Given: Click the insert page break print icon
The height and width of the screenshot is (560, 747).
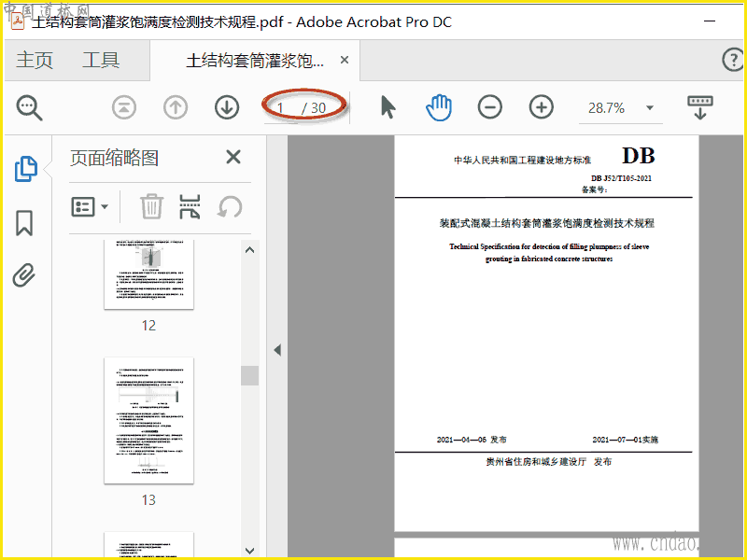Looking at the screenshot, I should point(190,206).
